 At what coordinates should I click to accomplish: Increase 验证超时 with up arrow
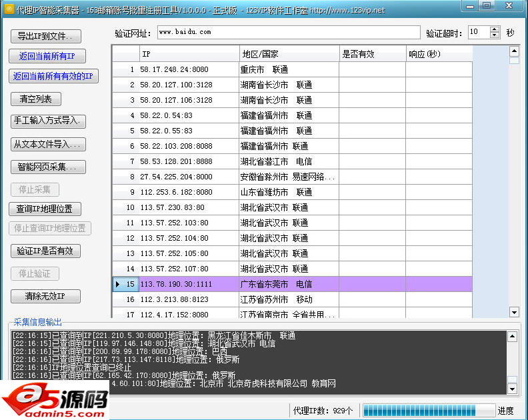(494, 29)
